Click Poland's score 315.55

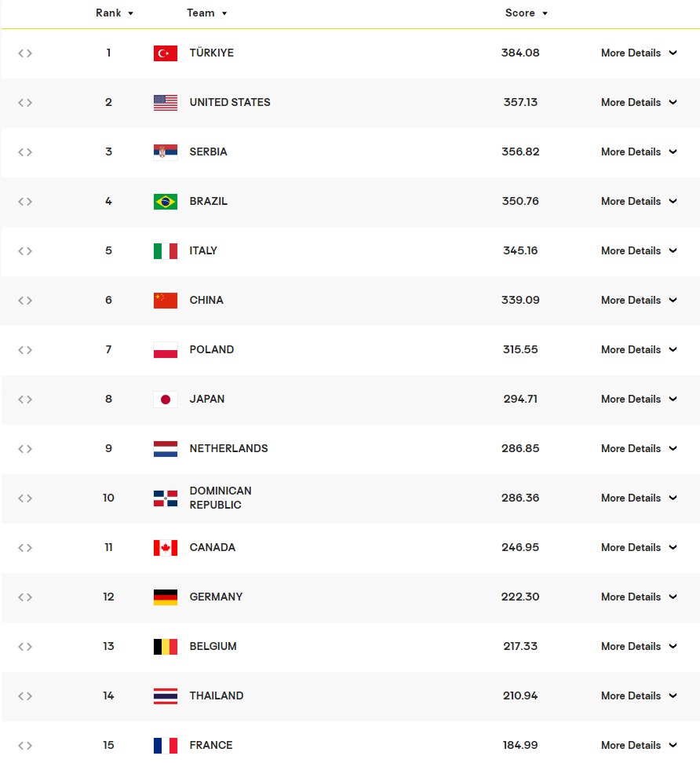point(520,350)
